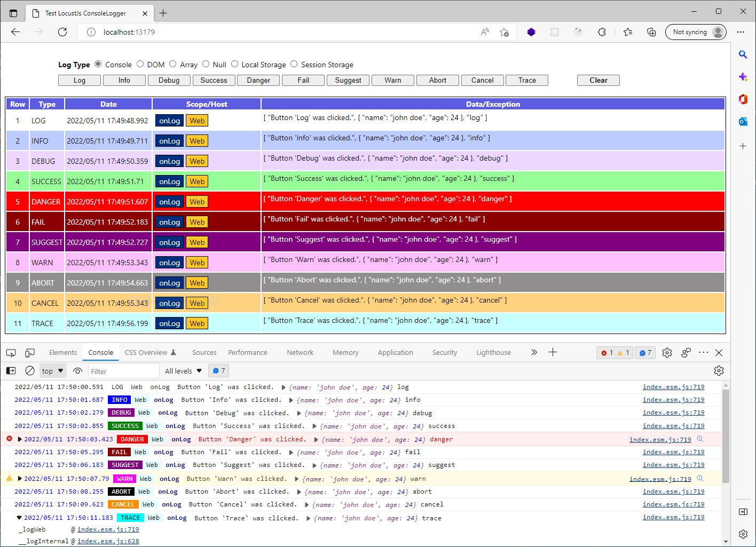Add this page to favorites with the star icon
The image size is (756, 547).
(504, 32)
